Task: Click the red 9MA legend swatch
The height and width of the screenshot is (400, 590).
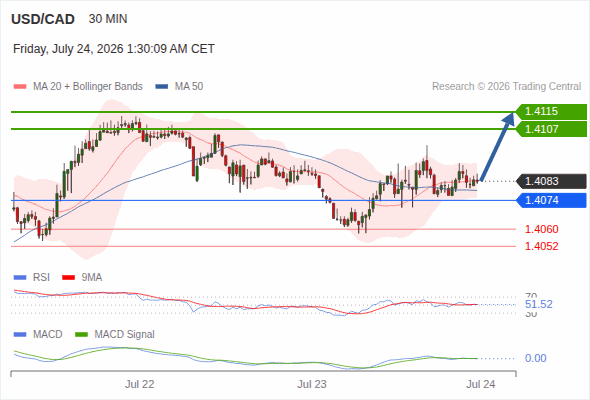Action: [x=68, y=278]
